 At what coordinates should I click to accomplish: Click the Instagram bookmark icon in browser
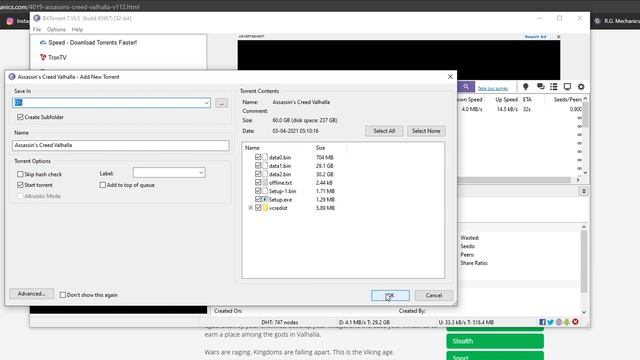click(x=10, y=21)
